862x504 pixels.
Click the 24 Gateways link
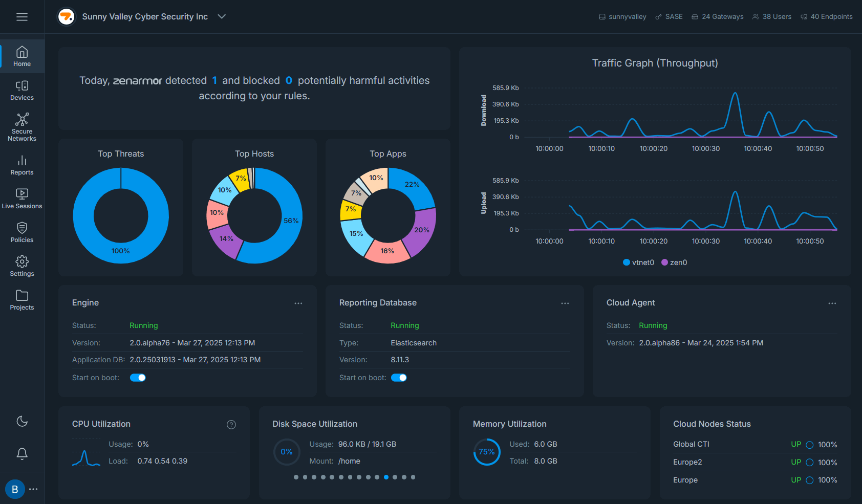pos(718,17)
